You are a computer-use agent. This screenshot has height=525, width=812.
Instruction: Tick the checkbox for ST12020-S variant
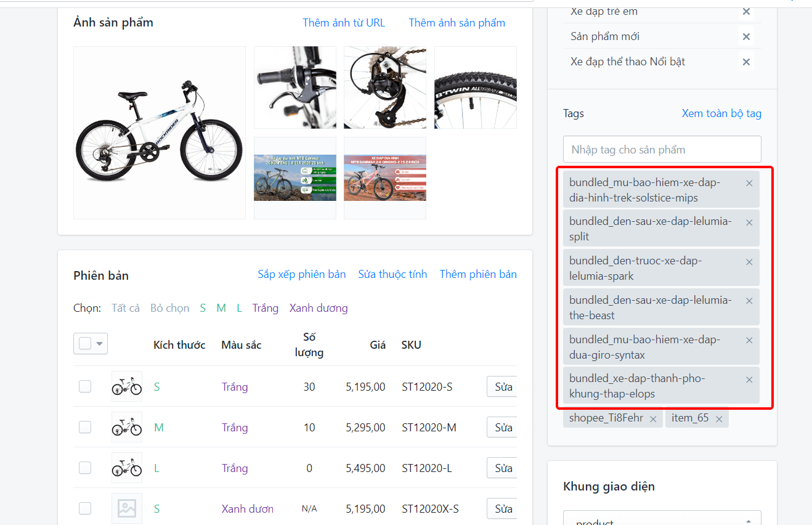pos(85,386)
